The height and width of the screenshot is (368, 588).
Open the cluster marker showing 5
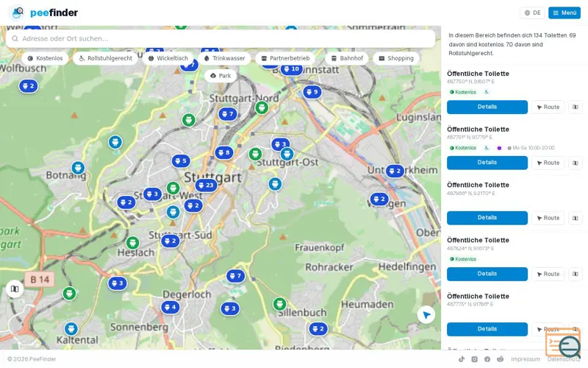coord(181,160)
